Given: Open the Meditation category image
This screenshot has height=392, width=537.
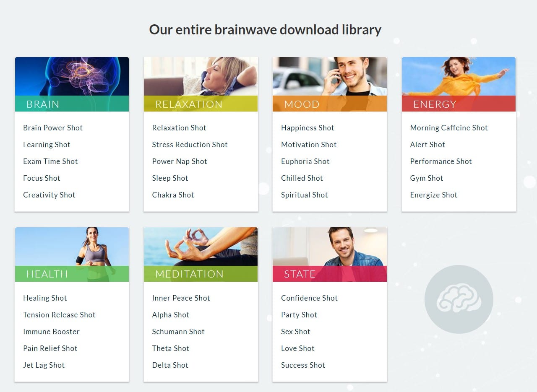Looking at the screenshot, I should [201, 247].
